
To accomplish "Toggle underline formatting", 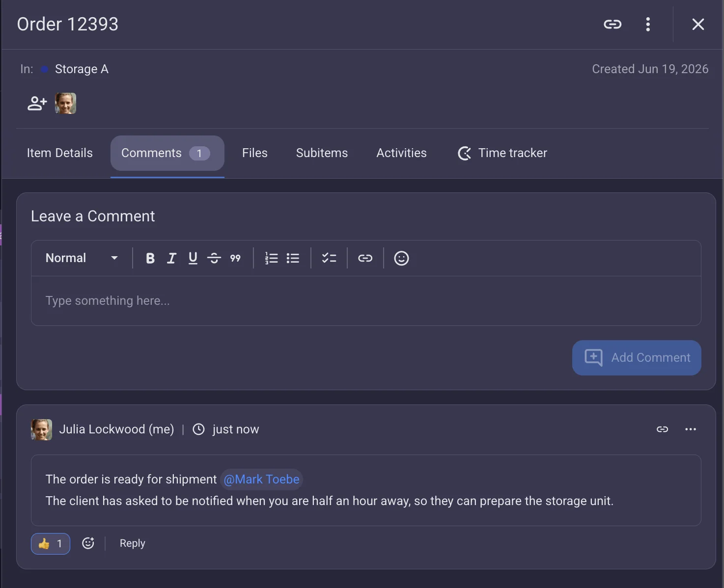I will [193, 258].
